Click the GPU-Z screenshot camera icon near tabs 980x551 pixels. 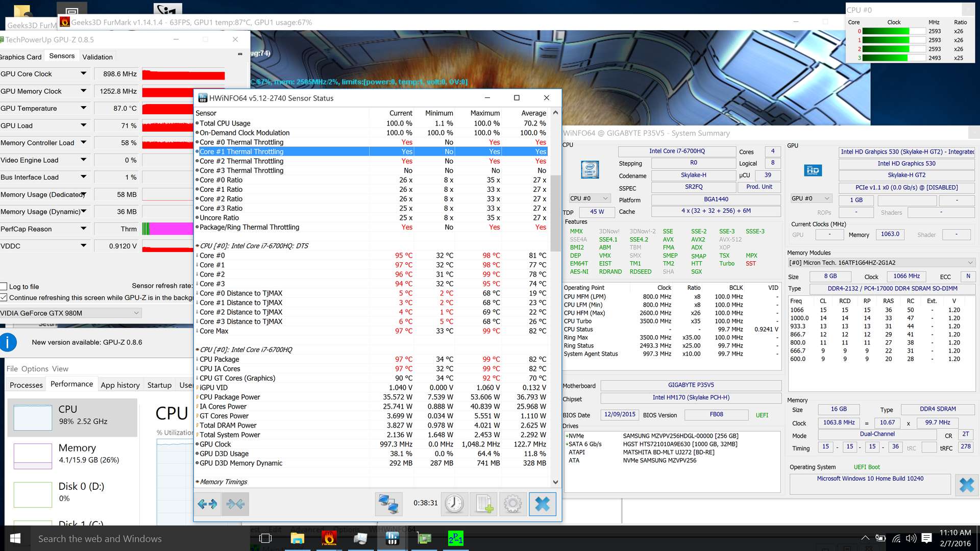tap(240, 54)
